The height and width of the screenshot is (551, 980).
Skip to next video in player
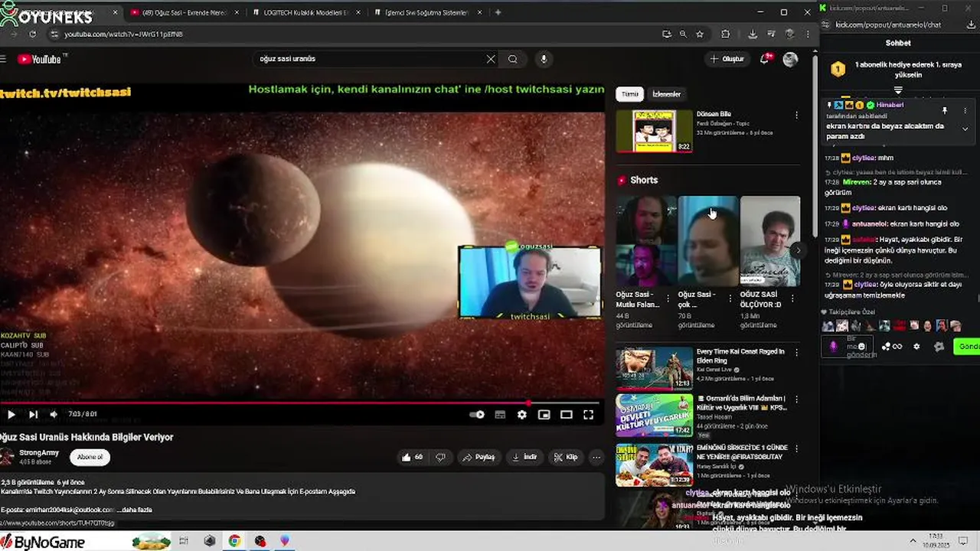(33, 414)
